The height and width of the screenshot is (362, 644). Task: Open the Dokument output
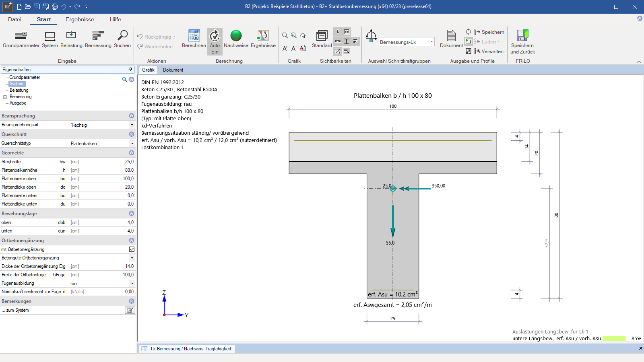pyautogui.click(x=451, y=39)
